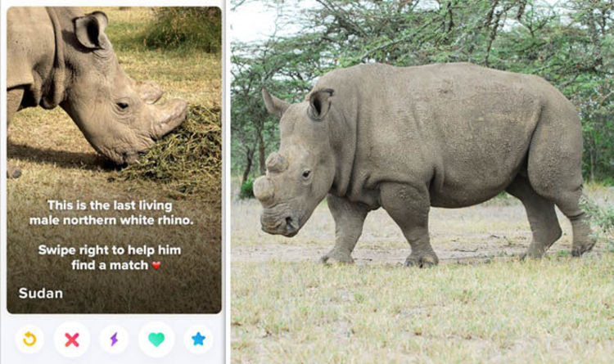Send a Super Like with blue star
The image size is (614, 364).
coord(199,339)
